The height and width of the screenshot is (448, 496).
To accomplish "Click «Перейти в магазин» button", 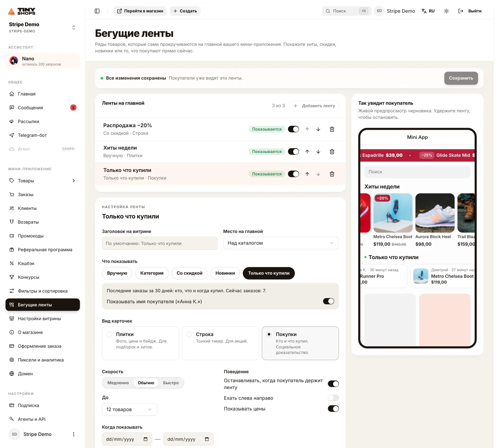I will (140, 11).
